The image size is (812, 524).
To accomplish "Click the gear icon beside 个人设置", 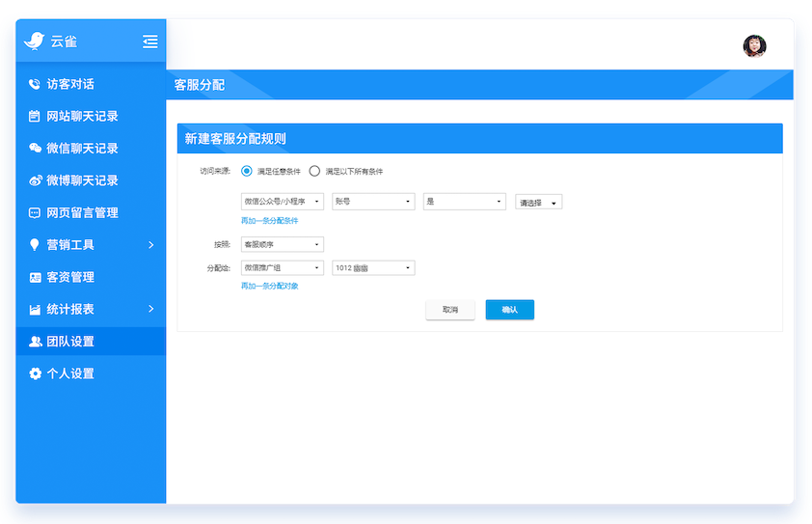I will point(35,373).
